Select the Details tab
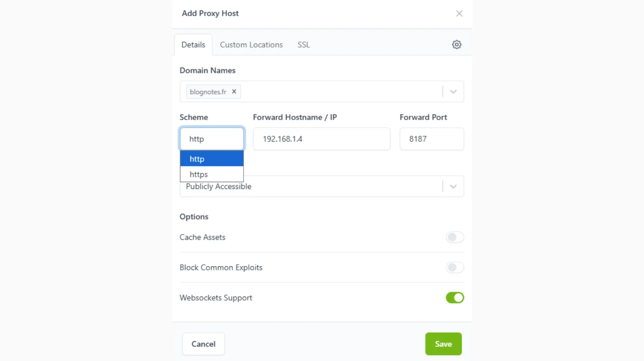 (193, 45)
